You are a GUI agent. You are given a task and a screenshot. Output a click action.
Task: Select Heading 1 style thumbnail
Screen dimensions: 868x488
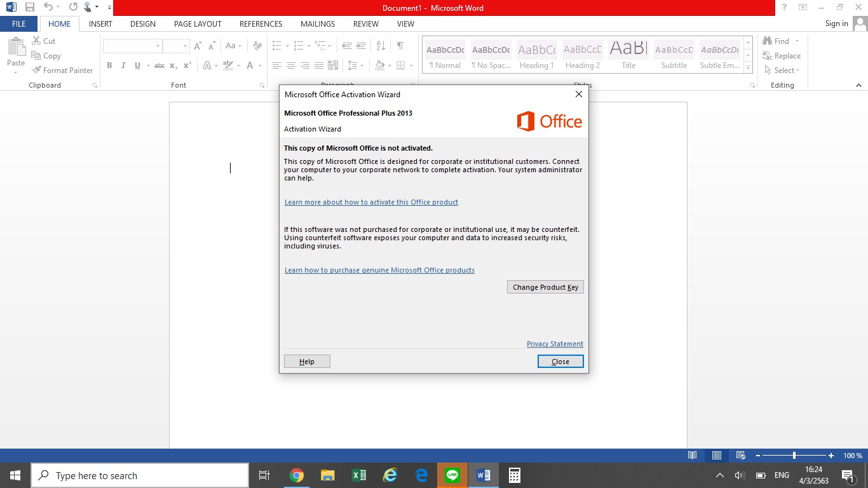point(536,55)
